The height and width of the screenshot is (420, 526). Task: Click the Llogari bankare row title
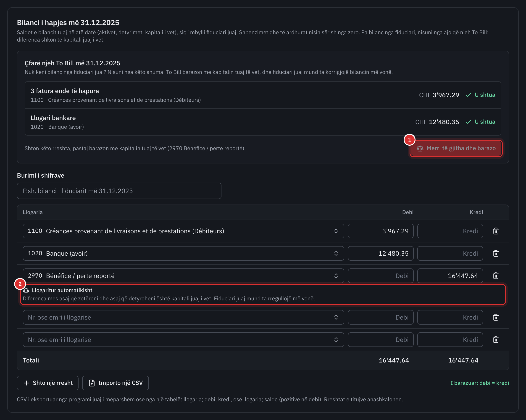click(x=53, y=118)
